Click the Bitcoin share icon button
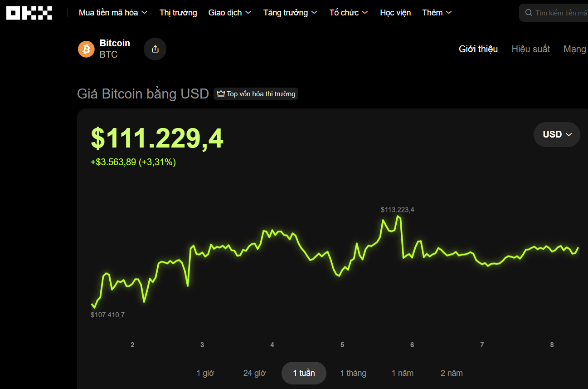The height and width of the screenshot is (389, 588). click(x=155, y=49)
